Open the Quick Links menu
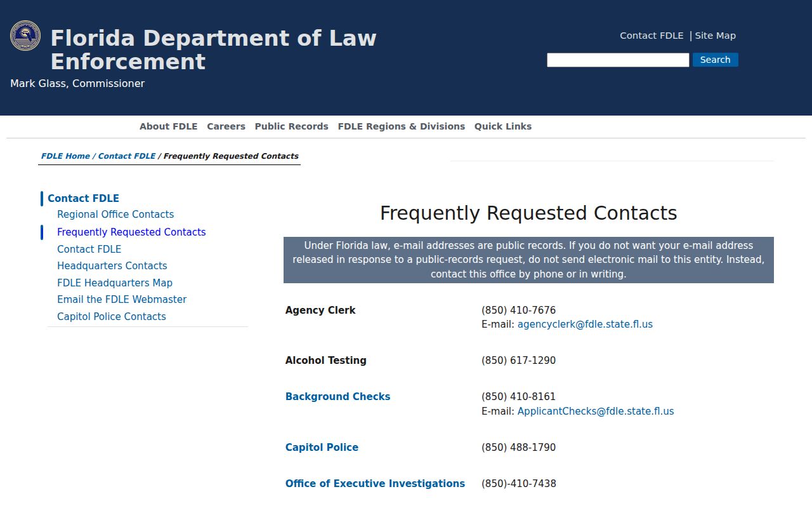The image size is (812, 508). 503,126
